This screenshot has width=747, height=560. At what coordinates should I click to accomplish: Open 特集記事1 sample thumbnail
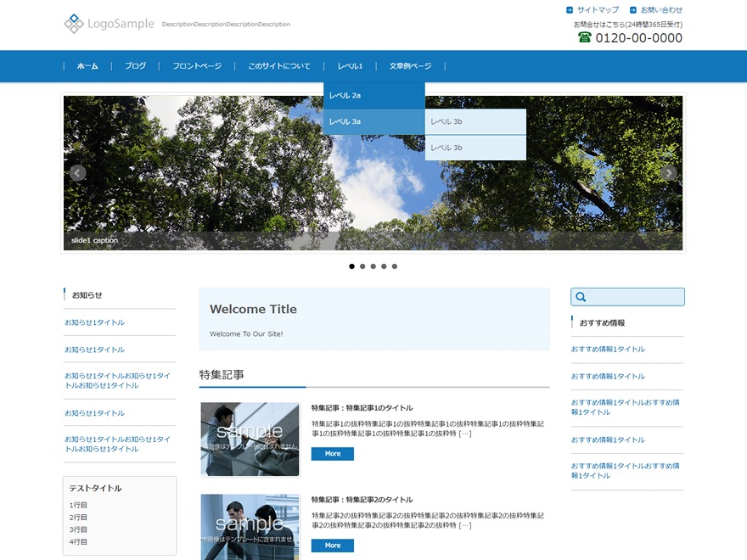click(x=250, y=439)
